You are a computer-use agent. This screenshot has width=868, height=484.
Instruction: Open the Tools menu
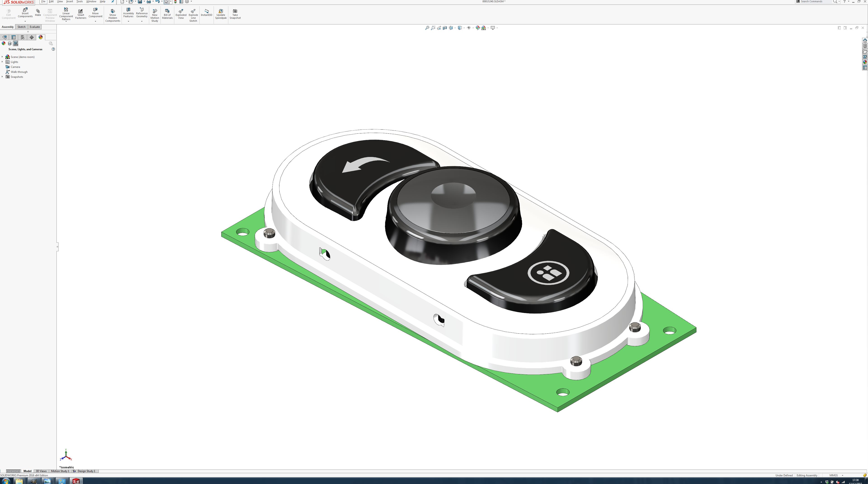pos(80,2)
